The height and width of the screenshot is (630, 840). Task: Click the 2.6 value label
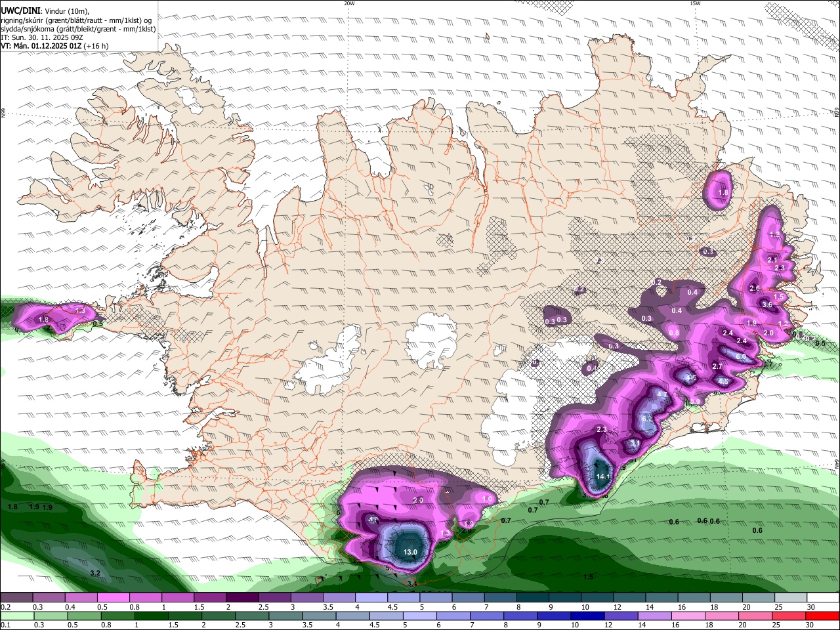pyautogui.click(x=755, y=289)
